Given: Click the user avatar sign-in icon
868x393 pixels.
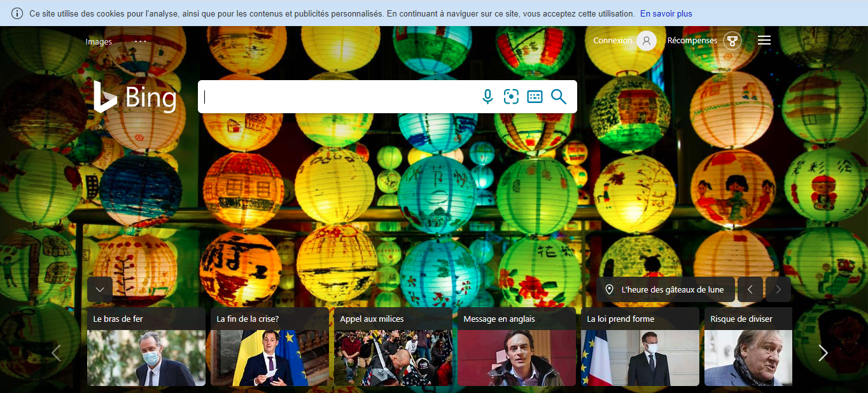Looking at the screenshot, I should (646, 41).
